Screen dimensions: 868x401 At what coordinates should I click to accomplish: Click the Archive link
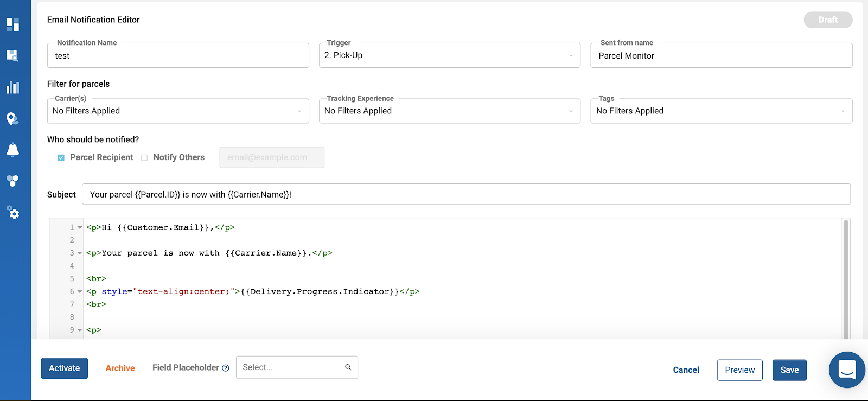pos(120,368)
